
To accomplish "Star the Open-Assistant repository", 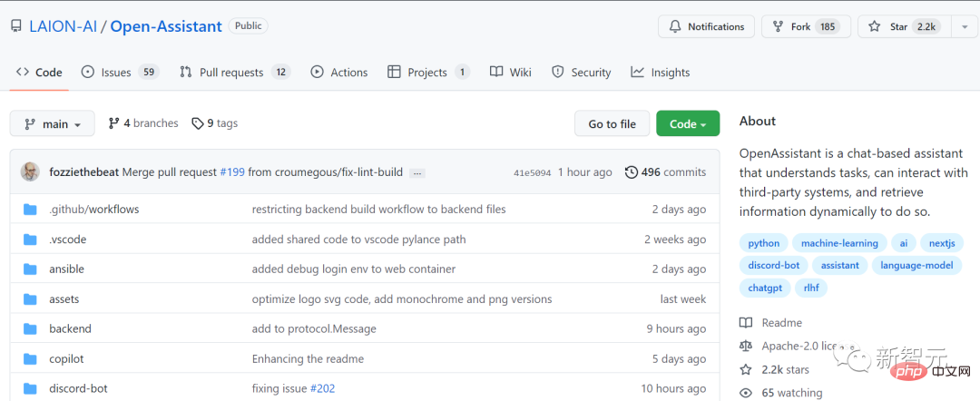I will (x=900, y=26).
